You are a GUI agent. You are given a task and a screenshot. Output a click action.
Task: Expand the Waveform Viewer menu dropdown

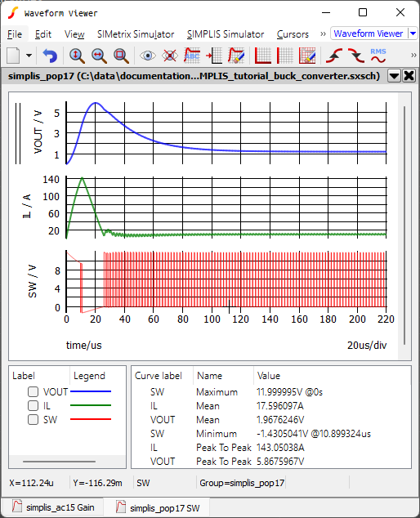click(413, 33)
